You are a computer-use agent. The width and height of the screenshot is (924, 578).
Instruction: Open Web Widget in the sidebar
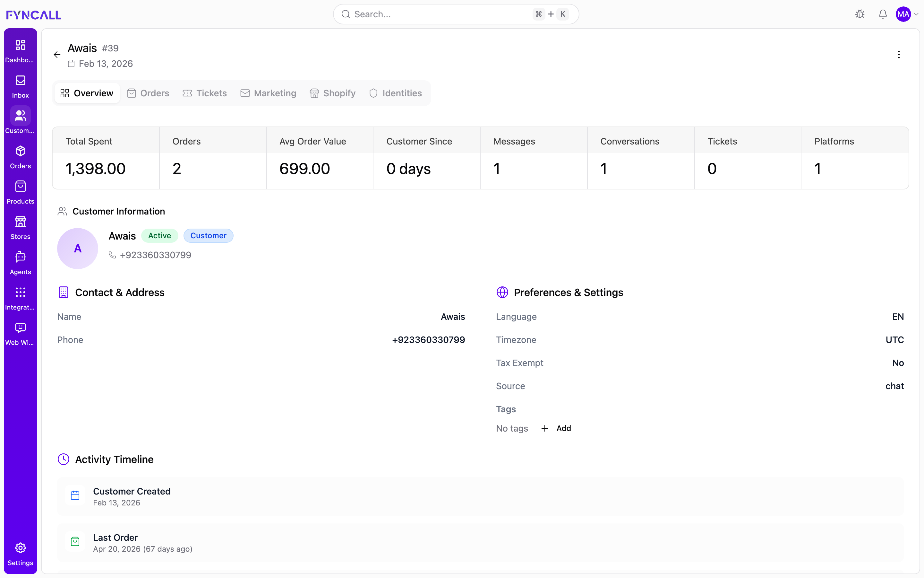[20, 334]
